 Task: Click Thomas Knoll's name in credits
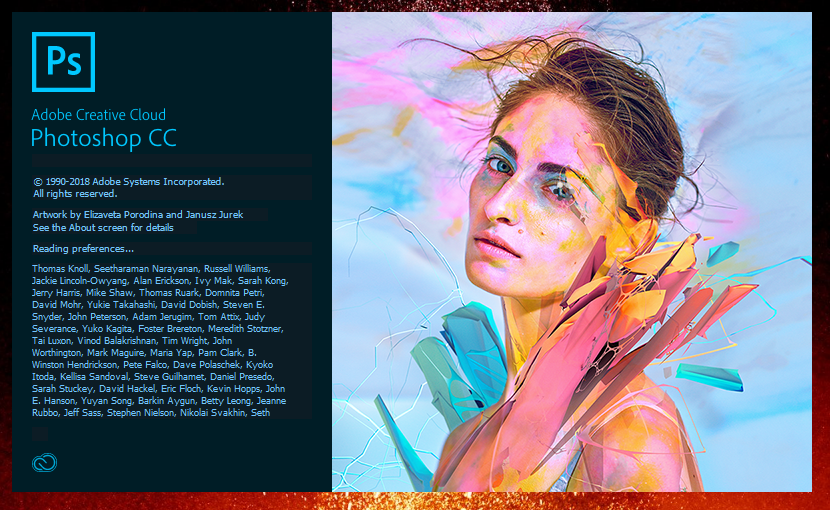coord(61,269)
